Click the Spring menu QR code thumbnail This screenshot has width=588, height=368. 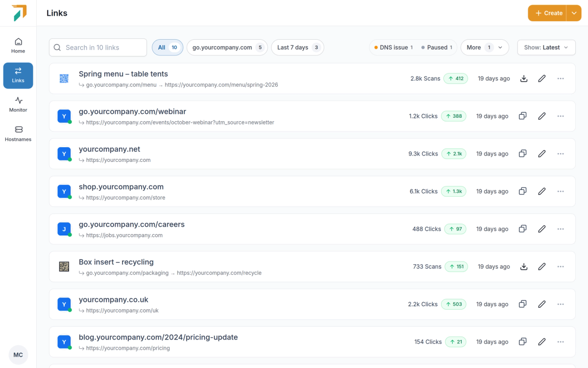[64, 79]
